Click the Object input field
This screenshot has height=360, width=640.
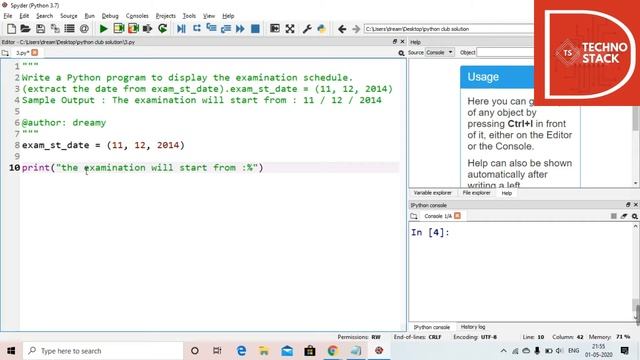[x=505, y=52]
